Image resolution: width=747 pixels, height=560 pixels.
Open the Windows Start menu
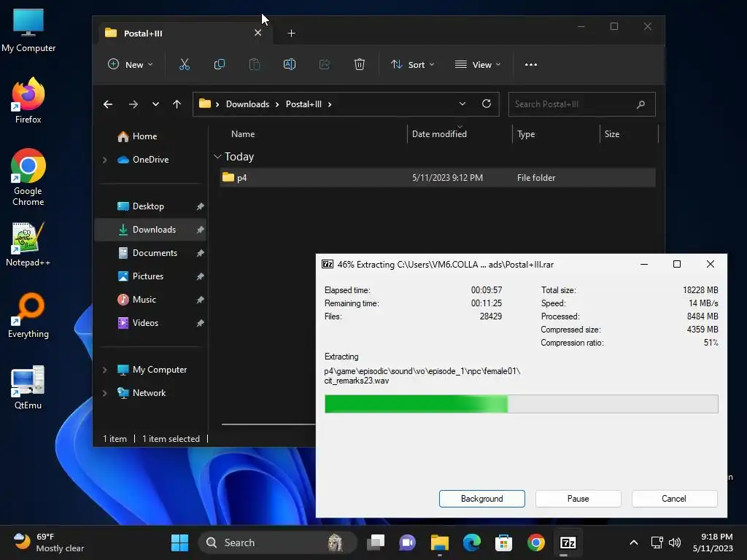pyautogui.click(x=179, y=542)
